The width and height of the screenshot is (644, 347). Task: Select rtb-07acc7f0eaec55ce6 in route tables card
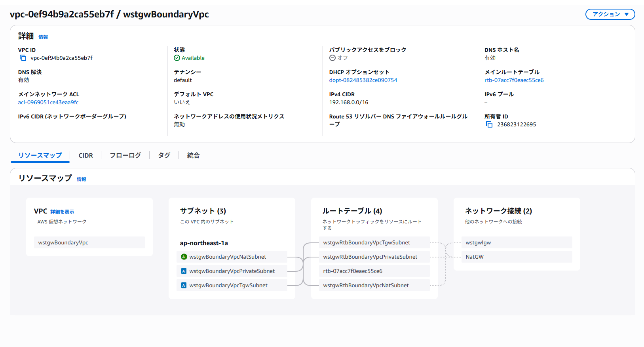click(x=374, y=271)
